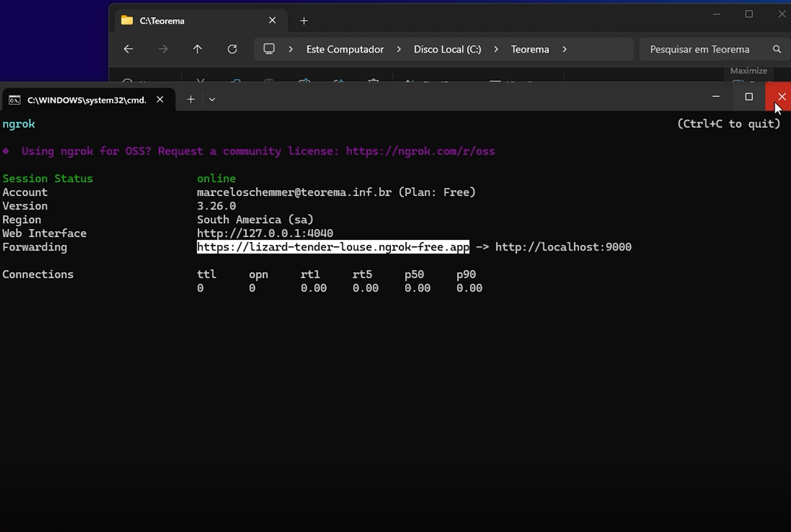
Task: Click the account email marceloschemmer@teorema.inf.br
Action: point(294,192)
